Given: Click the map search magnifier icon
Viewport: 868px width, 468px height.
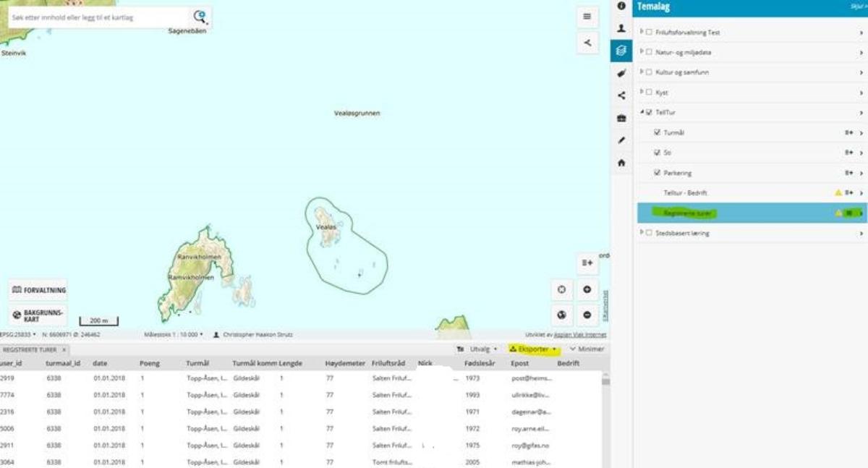Looking at the screenshot, I should [x=200, y=17].
